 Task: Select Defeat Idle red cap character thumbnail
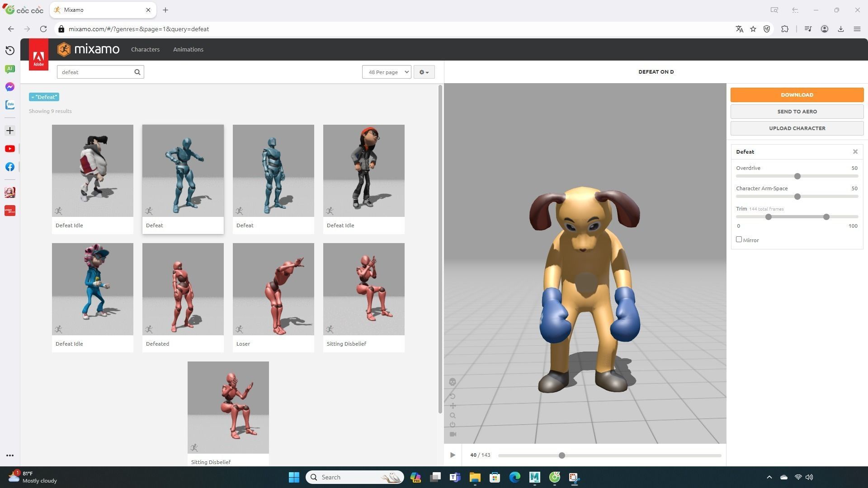[x=364, y=171]
